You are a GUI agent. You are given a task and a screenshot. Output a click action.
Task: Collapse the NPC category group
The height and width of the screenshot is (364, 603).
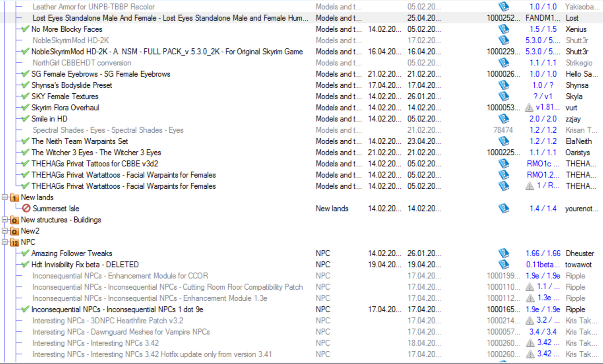click(5, 242)
